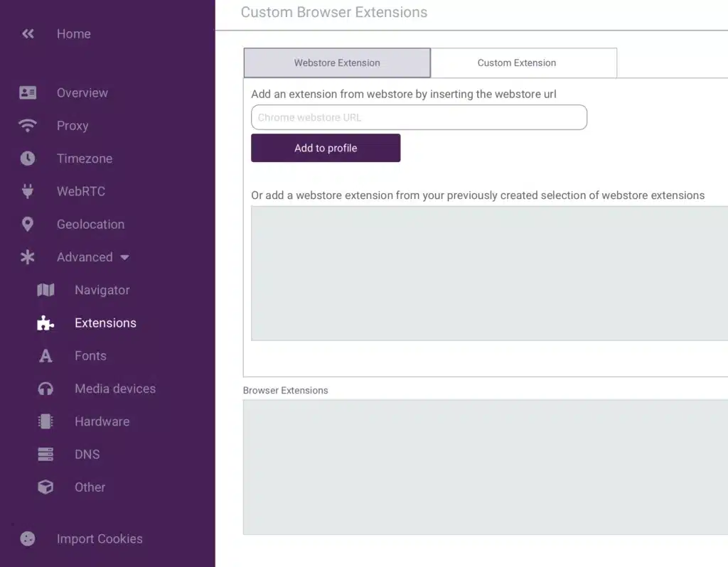Click the Import Cookies cookie icon
The width and height of the screenshot is (728, 567).
27,539
